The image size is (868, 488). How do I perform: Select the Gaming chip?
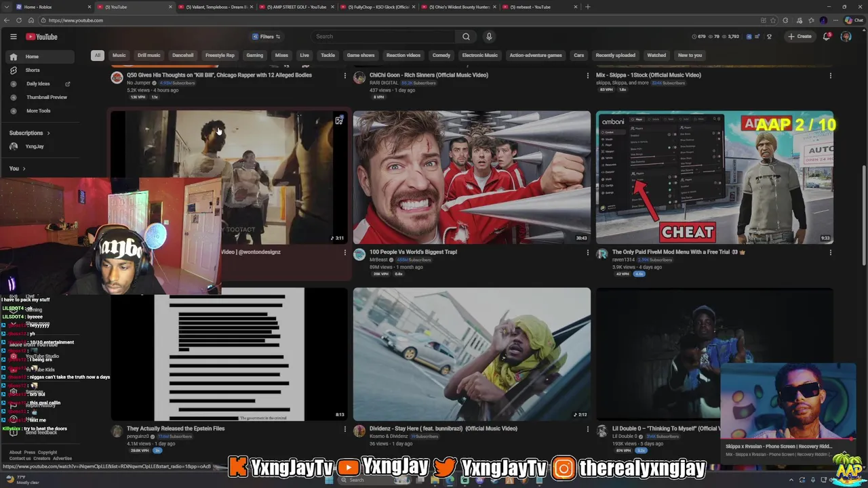[255, 56]
